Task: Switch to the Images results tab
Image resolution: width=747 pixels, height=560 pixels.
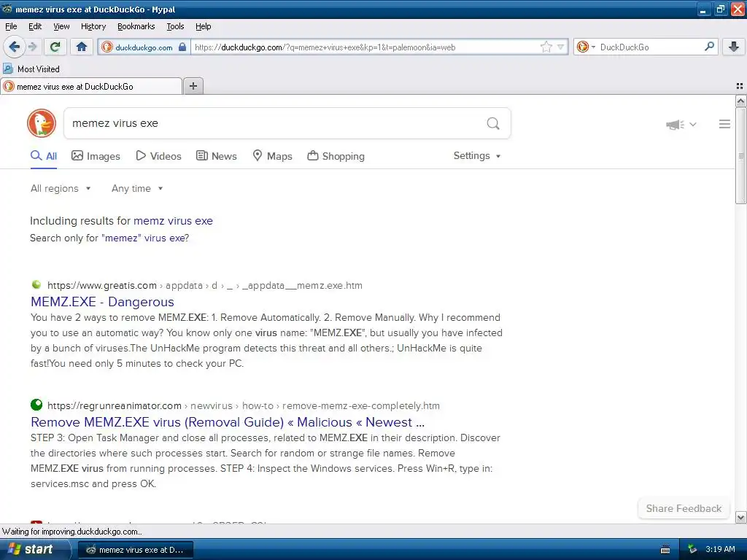Action: pyautogui.click(x=96, y=156)
